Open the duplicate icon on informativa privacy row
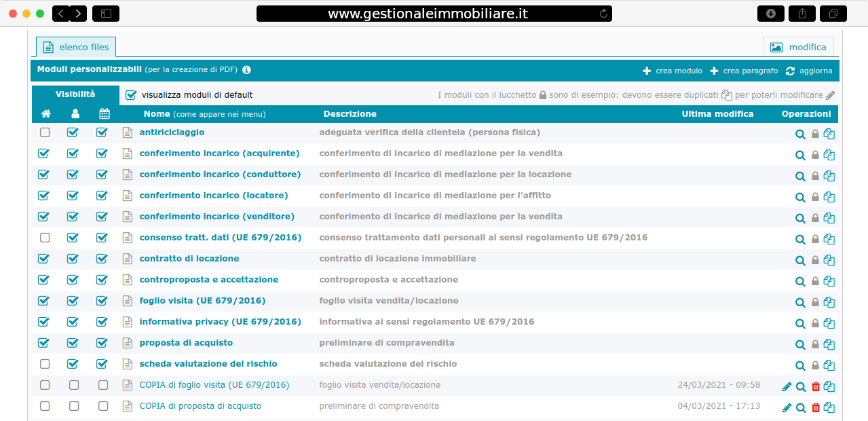This screenshot has width=868, height=421. pyautogui.click(x=829, y=323)
